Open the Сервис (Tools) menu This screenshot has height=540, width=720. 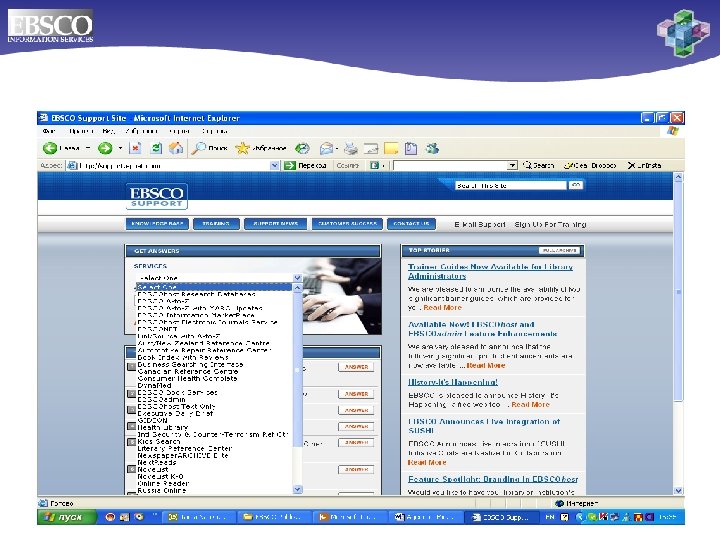(x=179, y=131)
